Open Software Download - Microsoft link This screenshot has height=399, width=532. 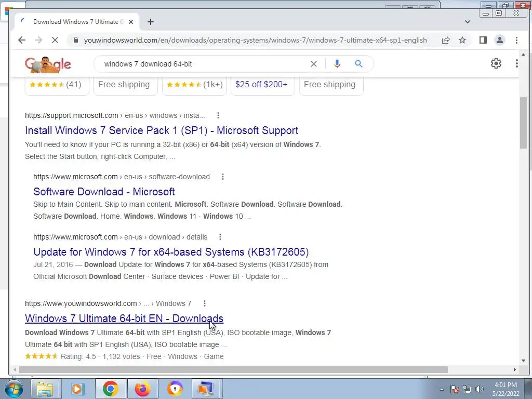coord(104,192)
